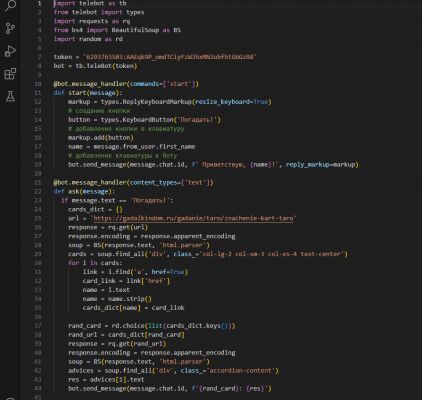Viewport: 422px width, 400px height.
Task: Click the 'markup.add(button)' line
Action: pyautogui.click(x=101, y=138)
